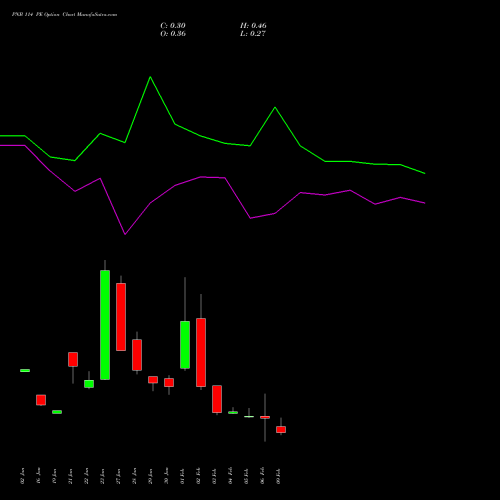The image size is (500, 500).
Task: Select the '06 Feb' date label
Action: [x=262, y=476]
